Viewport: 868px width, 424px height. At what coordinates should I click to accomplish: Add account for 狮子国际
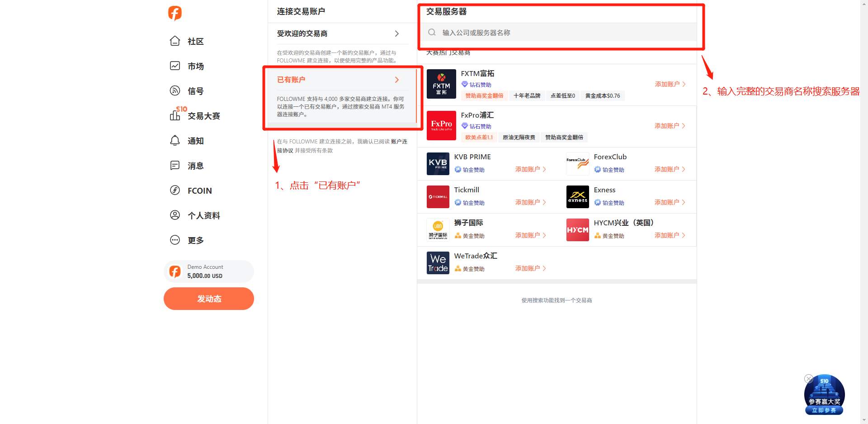tap(531, 235)
